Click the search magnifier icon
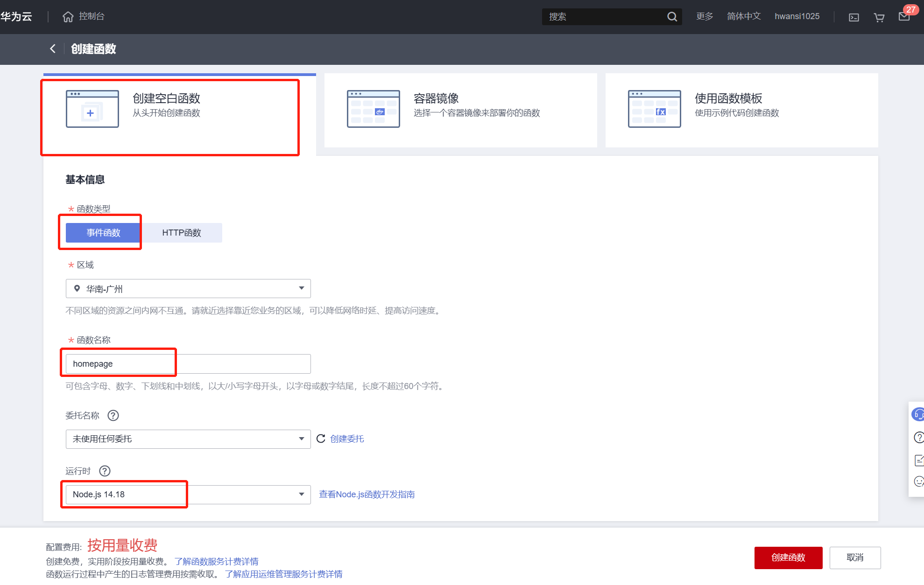This screenshot has height=585, width=924. click(x=672, y=17)
